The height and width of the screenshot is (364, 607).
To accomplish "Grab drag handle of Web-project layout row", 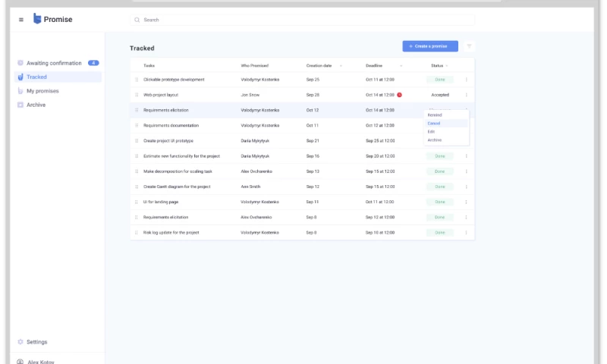I will click(x=137, y=95).
